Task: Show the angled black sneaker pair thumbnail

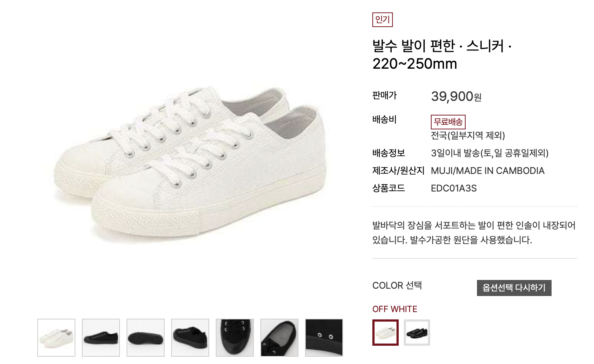Action: click(x=190, y=337)
